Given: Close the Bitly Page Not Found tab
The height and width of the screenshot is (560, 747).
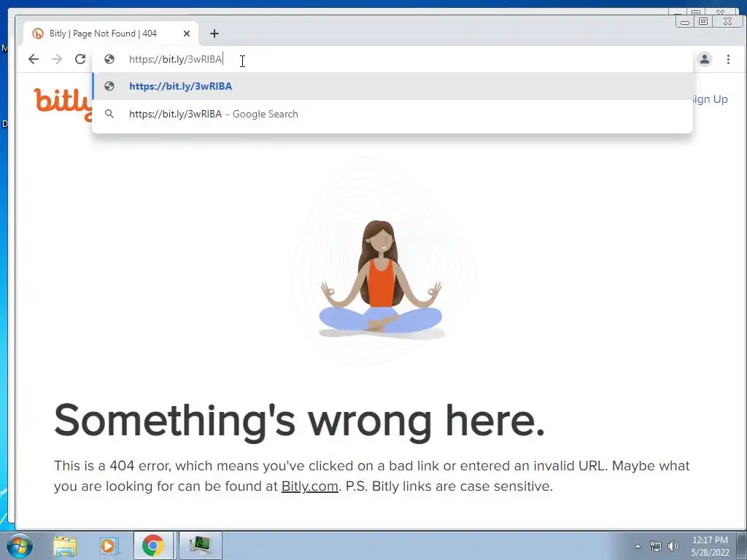Looking at the screenshot, I should click(x=187, y=34).
